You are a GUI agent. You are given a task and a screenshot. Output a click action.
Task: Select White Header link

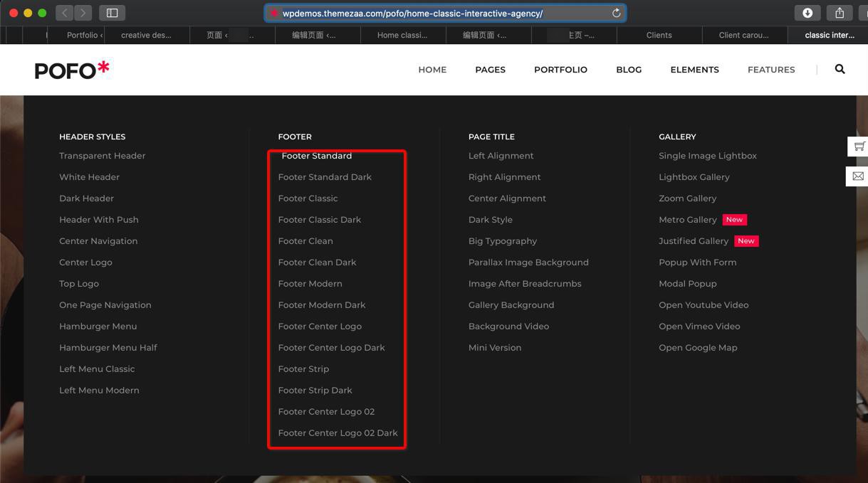[89, 177]
